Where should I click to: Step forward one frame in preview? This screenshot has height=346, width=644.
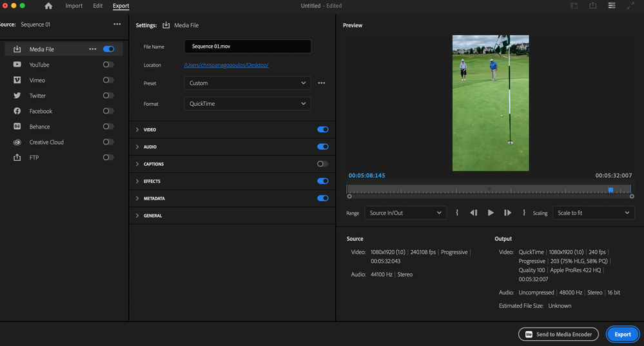[x=507, y=212]
